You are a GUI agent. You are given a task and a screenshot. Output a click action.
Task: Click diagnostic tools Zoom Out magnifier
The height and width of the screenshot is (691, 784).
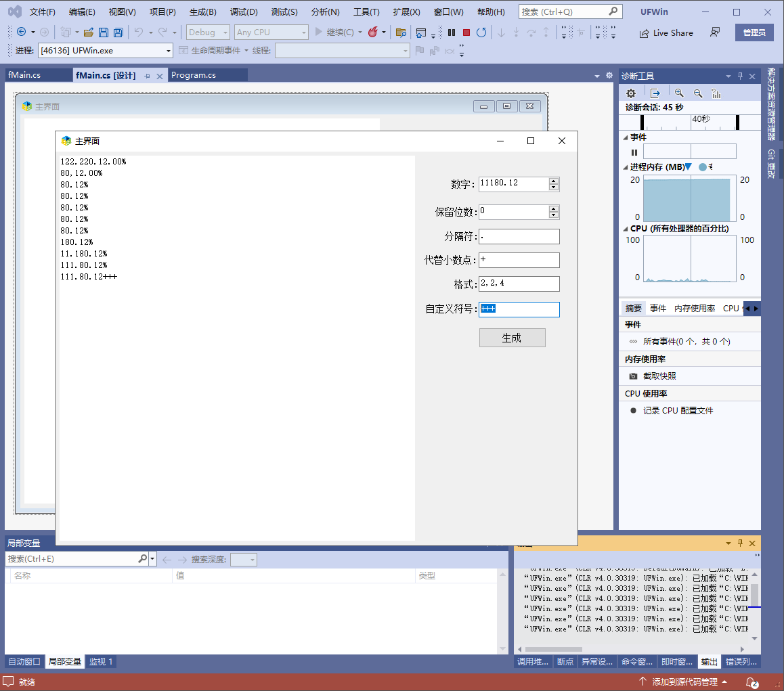(x=698, y=93)
